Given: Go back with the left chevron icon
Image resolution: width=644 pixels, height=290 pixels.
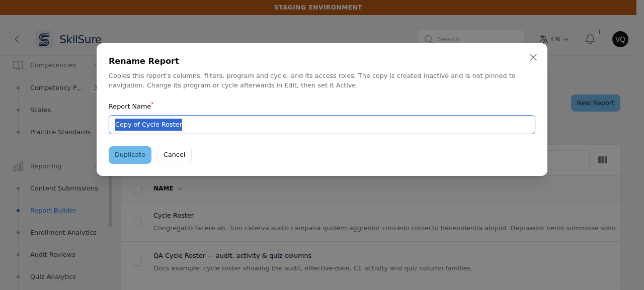Looking at the screenshot, I should pyautogui.click(x=17, y=39).
